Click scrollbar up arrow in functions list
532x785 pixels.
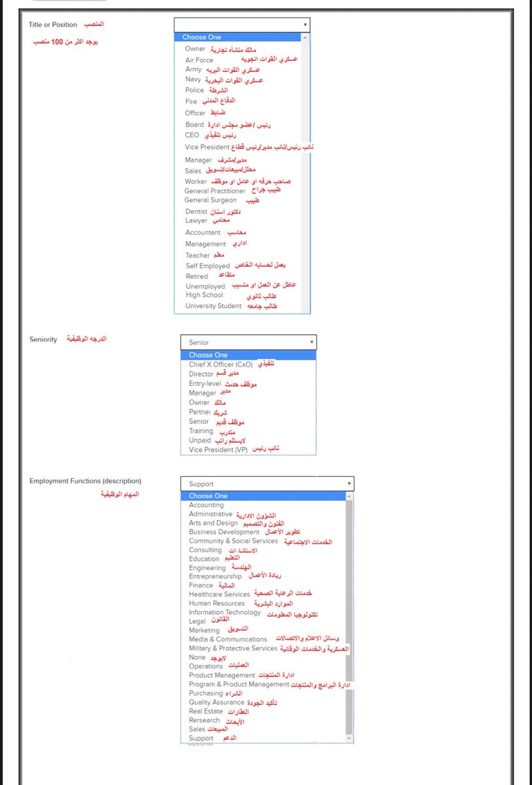[349, 495]
